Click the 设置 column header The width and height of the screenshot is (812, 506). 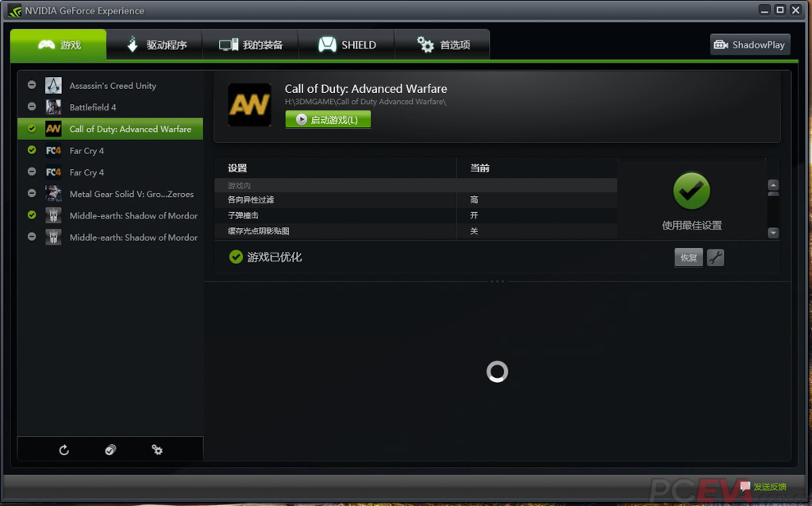pyautogui.click(x=237, y=168)
